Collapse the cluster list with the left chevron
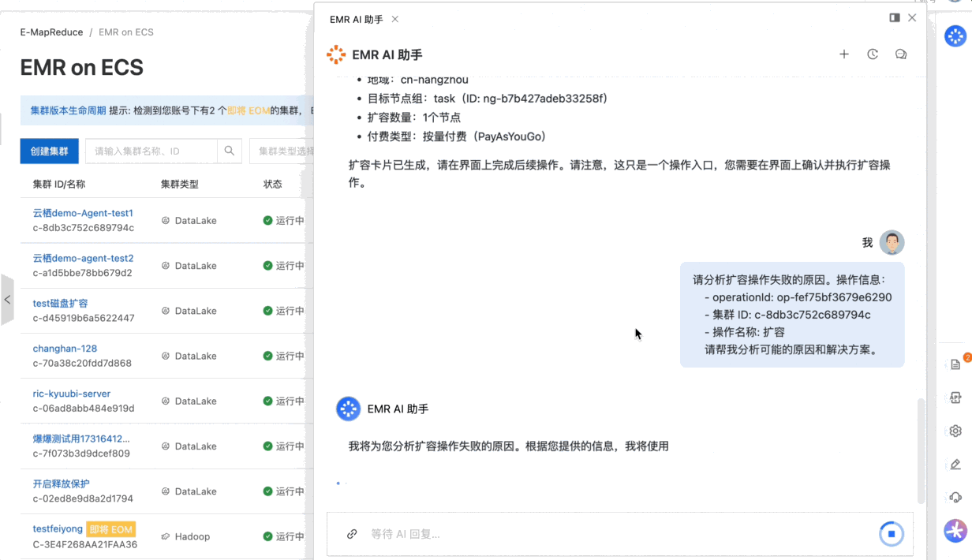Screen dimensions: 972x560 pos(7,300)
